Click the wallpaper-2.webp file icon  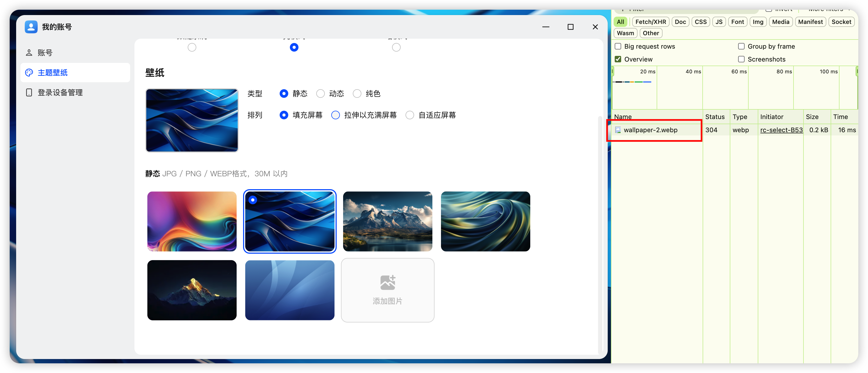[x=618, y=130]
